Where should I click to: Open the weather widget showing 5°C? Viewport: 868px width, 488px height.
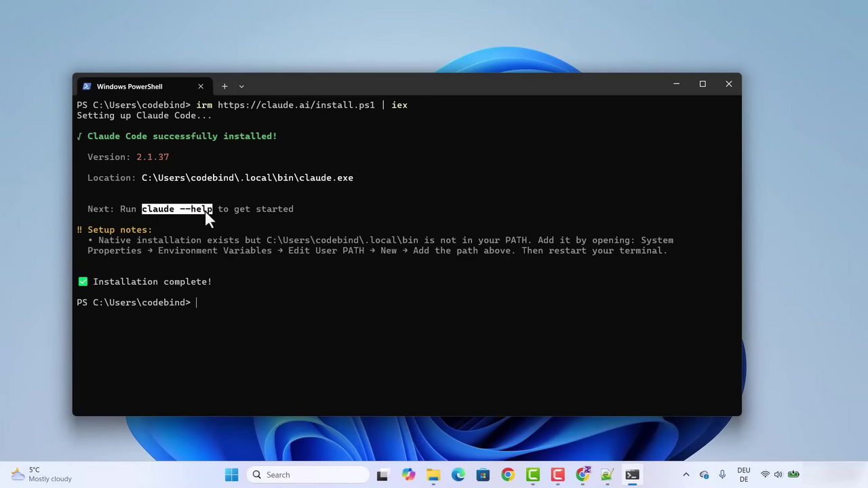(x=42, y=474)
